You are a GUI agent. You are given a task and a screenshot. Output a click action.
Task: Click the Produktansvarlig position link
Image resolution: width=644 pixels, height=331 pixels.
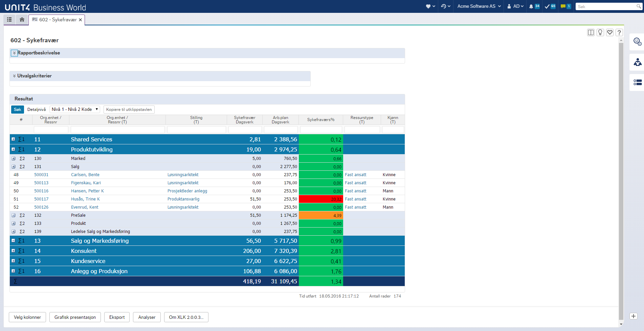(183, 199)
